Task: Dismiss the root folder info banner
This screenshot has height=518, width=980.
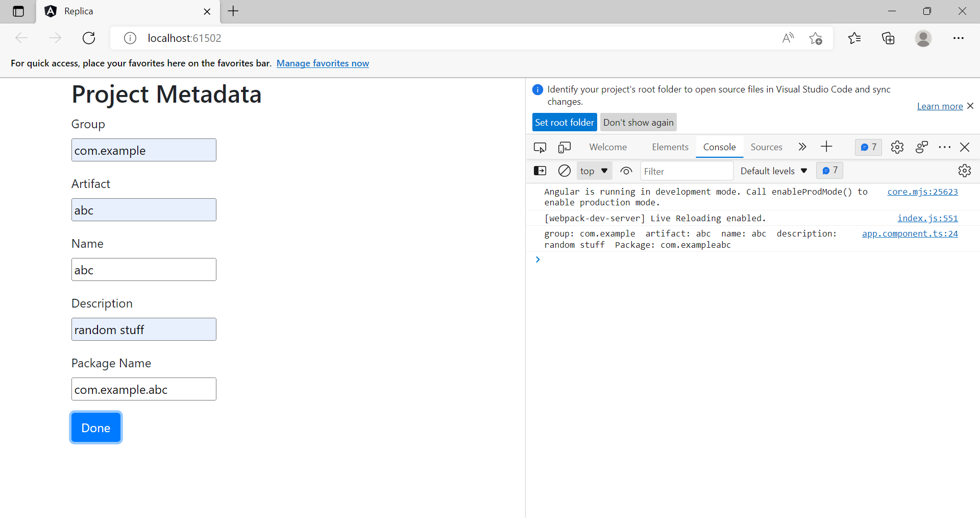Action: 970,106
